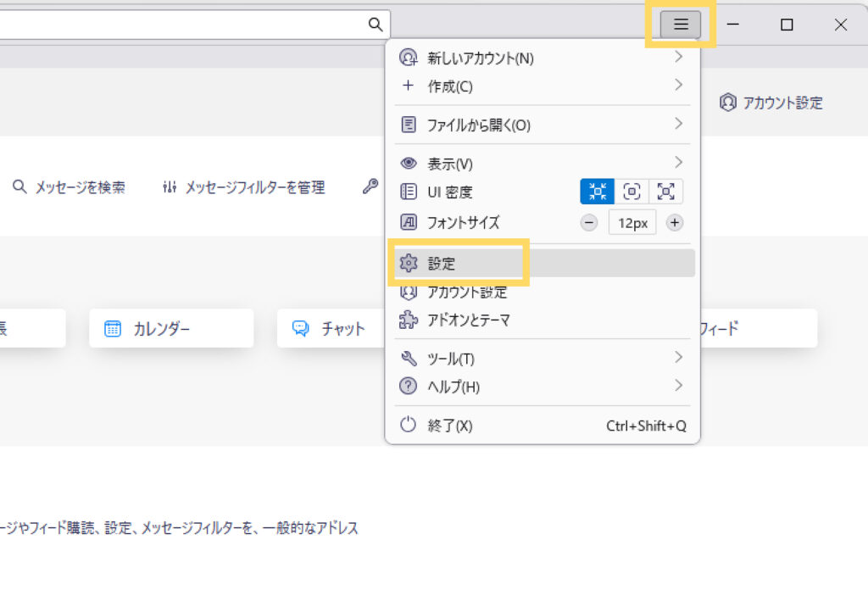
Task: Open 設定 in the application menu
Action: pyautogui.click(x=441, y=264)
